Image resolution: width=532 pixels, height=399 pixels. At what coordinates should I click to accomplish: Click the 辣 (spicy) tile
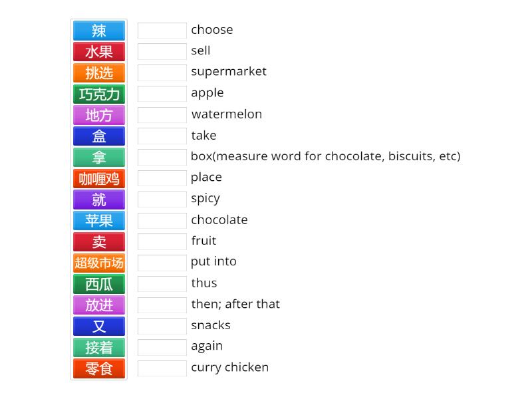pos(99,31)
